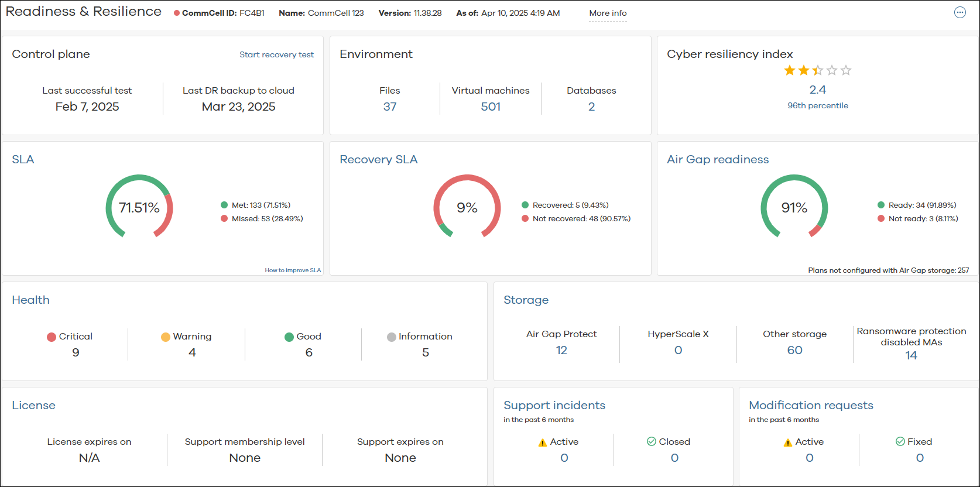The height and width of the screenshot is (487, 980).
Task: Toggle the Not recovered legend entry
Action: [x=576, y=219]
